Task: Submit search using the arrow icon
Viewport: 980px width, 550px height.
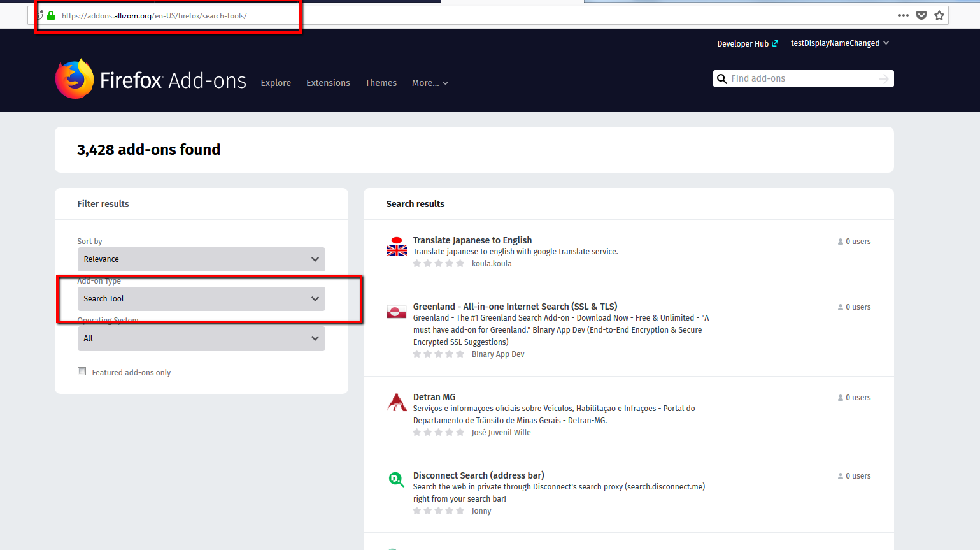Action: tap(883, 79)
